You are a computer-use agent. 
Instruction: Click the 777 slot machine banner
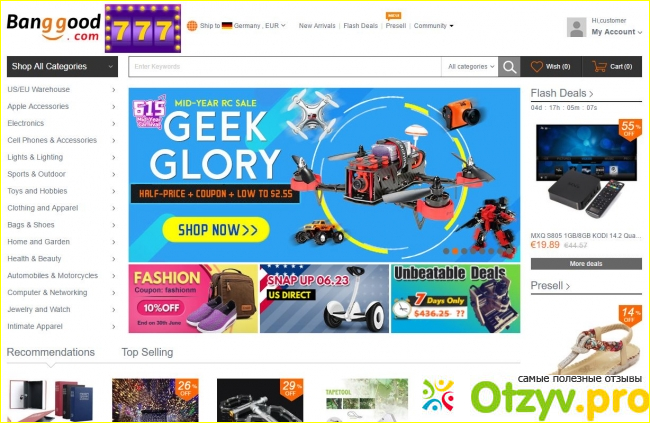click(143, 29)
